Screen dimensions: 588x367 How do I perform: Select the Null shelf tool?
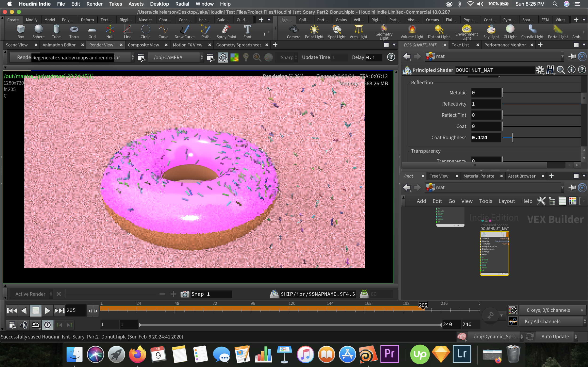110,32
